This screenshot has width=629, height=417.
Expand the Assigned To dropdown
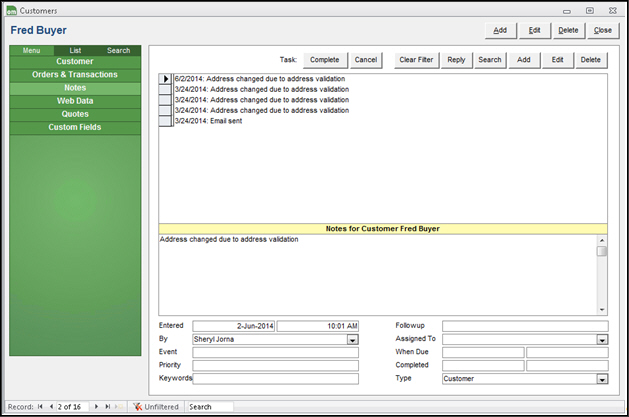(x=602, y=340)
